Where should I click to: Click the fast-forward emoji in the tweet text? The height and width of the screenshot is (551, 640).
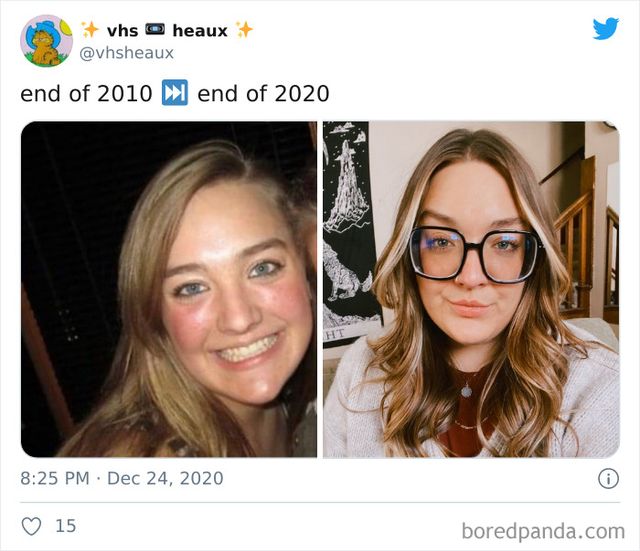pyautogui.click(x=175, y=94)
